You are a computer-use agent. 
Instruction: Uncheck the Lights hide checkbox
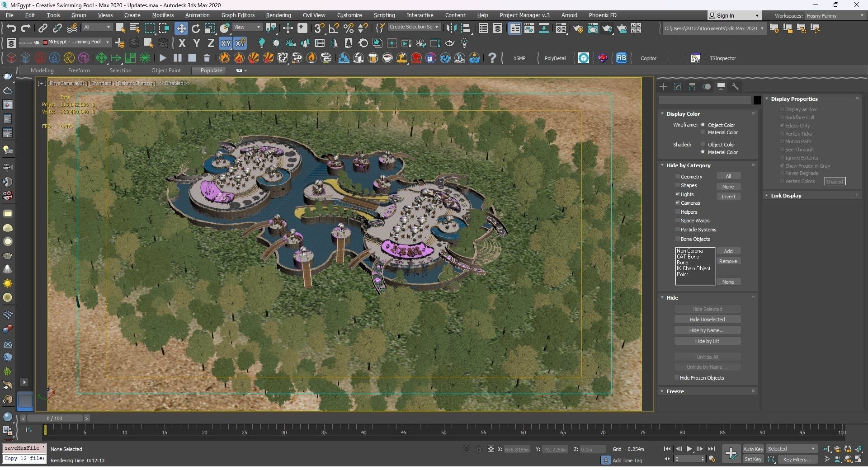(x=678, y=194)
